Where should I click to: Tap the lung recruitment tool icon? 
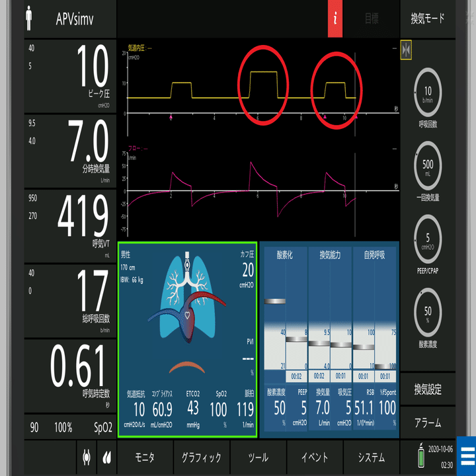pos(87,457)
